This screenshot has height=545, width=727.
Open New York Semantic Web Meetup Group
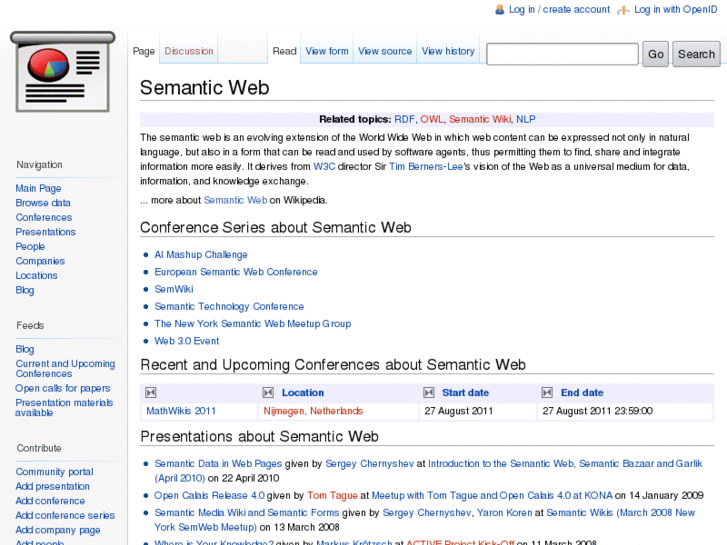253,323
